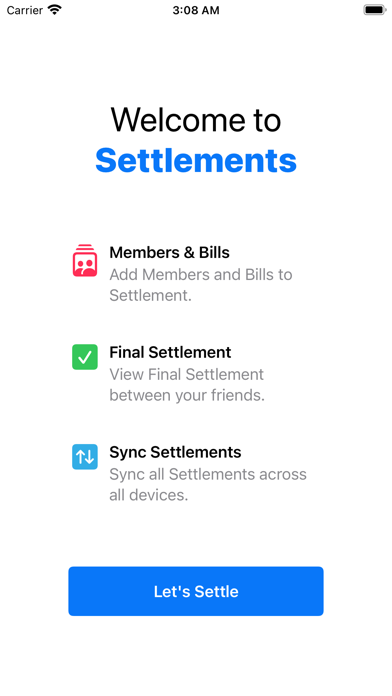Click the blue Settlements title text
392x696 pixels.
(196, 160)
